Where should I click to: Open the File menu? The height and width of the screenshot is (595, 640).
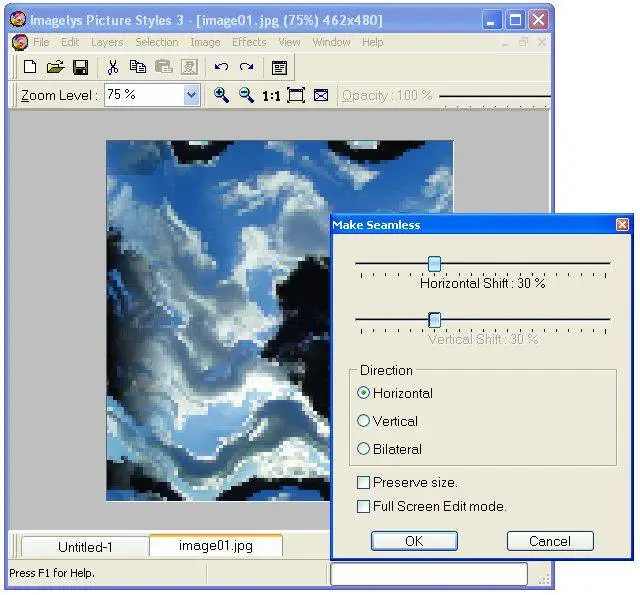[41, 42]
